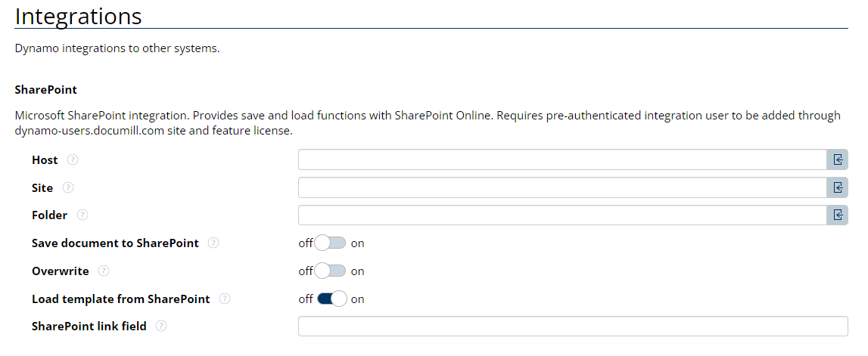868x356 pixels.
Task: Click the Save document to SharePoint label
Action: (x=115, y=243)
